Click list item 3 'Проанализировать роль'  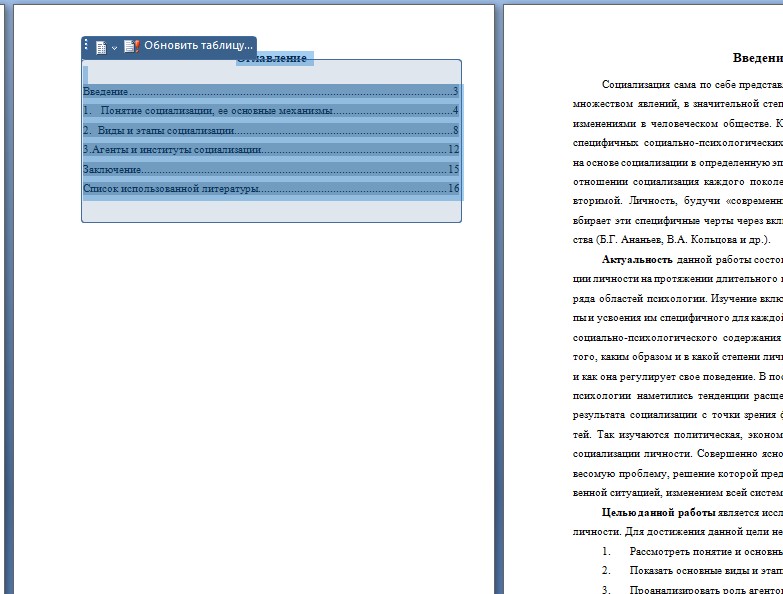coord(705,589)
